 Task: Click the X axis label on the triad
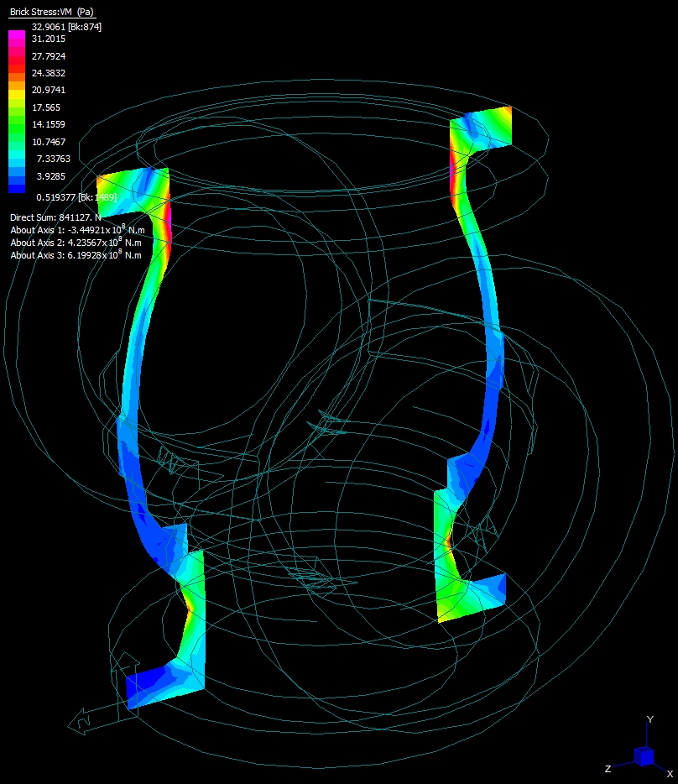669,773
